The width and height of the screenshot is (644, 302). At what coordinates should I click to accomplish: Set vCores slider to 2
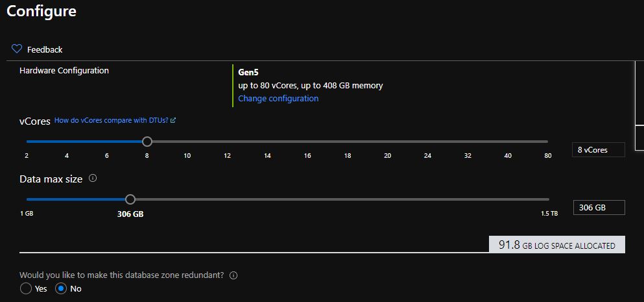pyautogui.click(x=27, y=141)
